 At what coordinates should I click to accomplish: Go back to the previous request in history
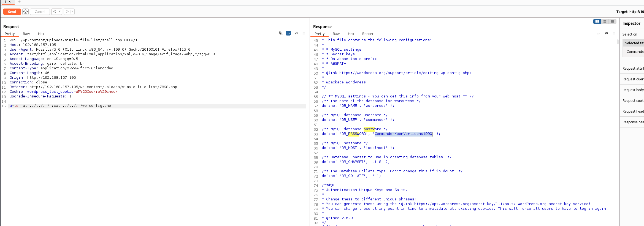tap(55, 12)
